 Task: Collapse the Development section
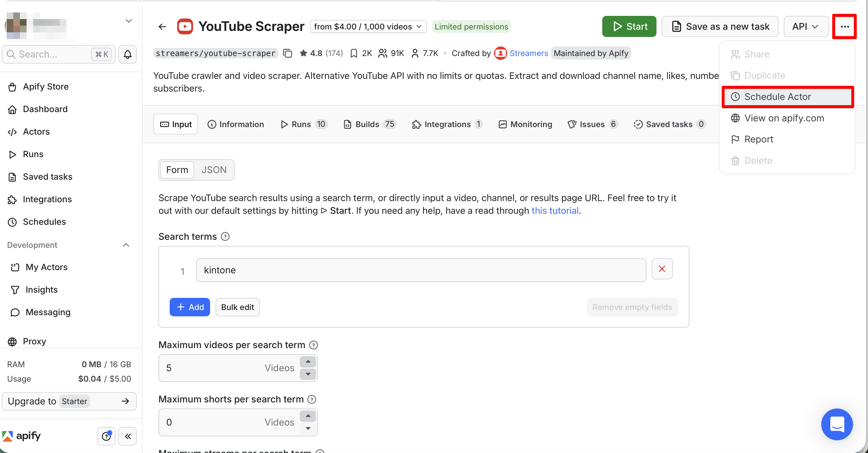click(x=126, y=245)
